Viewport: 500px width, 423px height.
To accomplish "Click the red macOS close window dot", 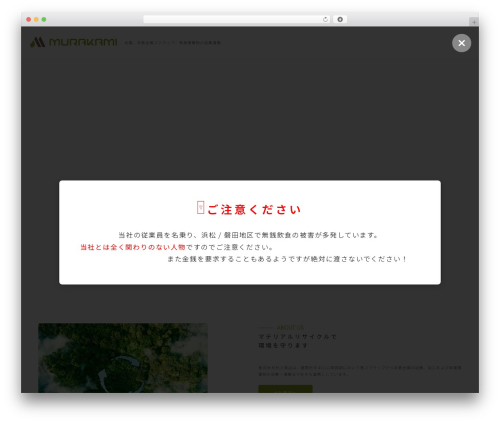I will [29, 19].
